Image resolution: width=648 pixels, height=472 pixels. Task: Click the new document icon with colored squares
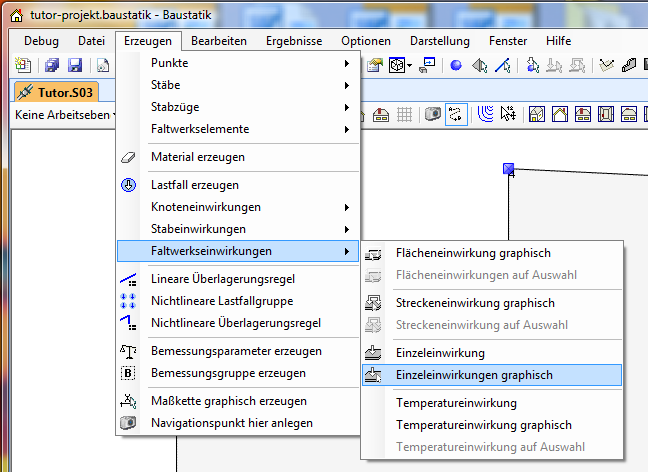[23, 65]
